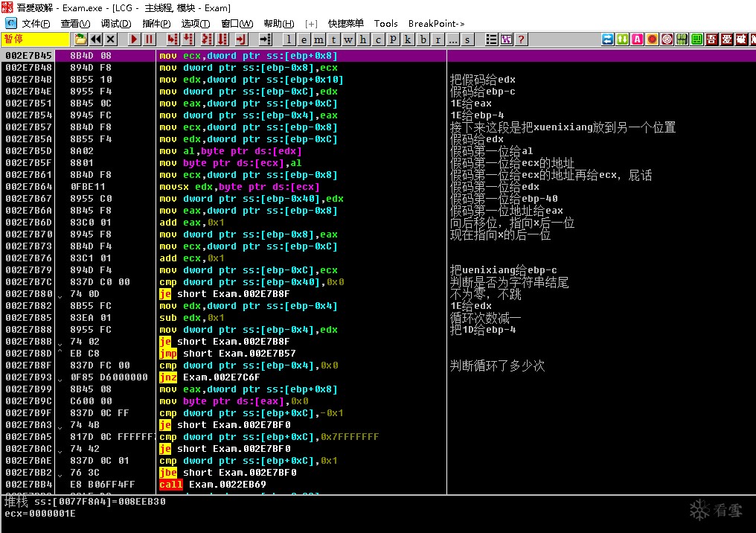Open the BreakPoint-> menu
Image resolution: width=756 pixels, height=533 pixels.
436,24
